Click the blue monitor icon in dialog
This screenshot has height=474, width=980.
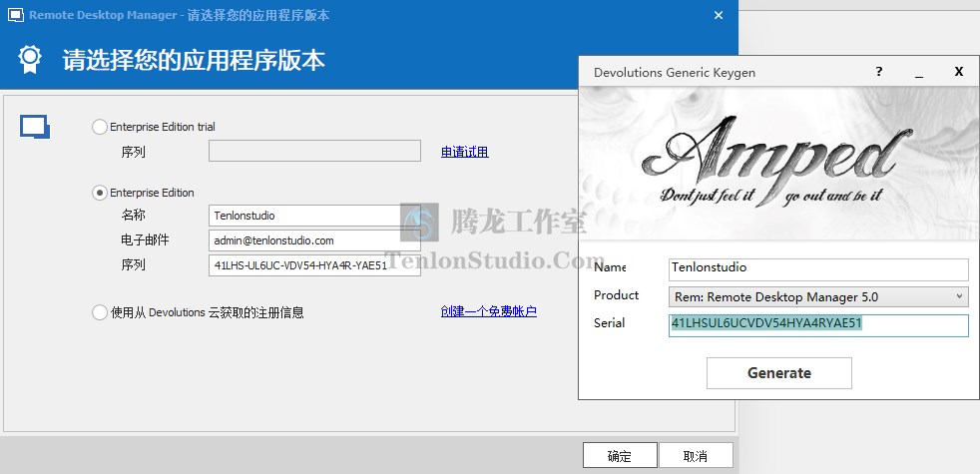34,127
